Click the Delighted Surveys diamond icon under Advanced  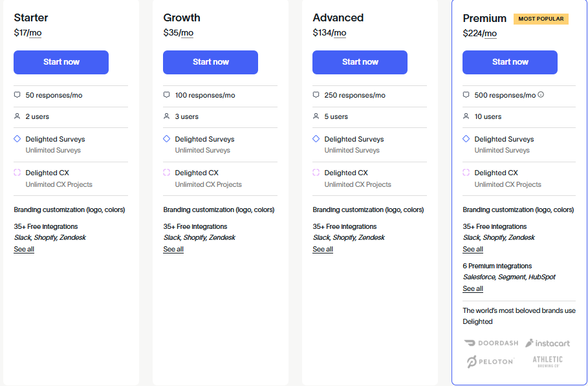tap(316, 138)
